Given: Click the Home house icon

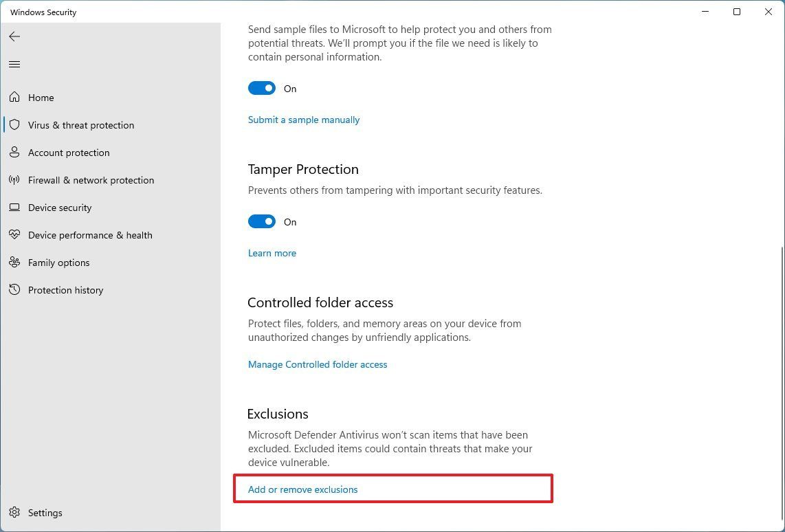Looking at the screenshot, I should (14, 97).
